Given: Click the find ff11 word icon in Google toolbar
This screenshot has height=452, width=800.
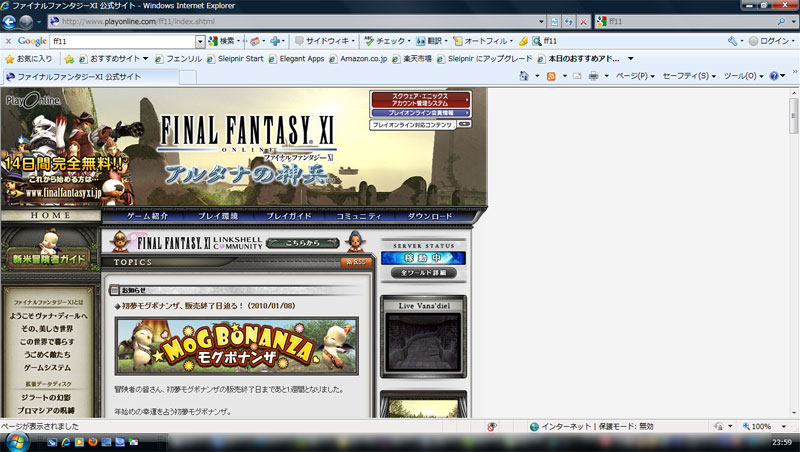Looking at the screenshot, I should (544, 41).
